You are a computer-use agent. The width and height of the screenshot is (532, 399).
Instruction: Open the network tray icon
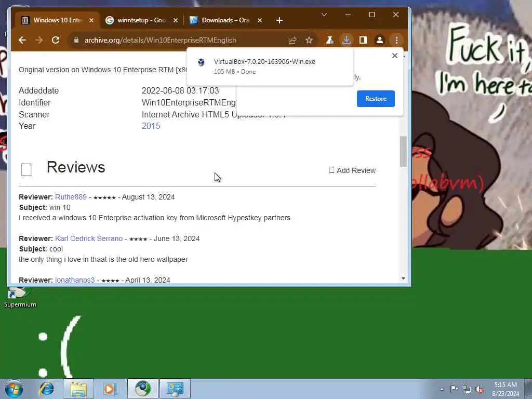[x=467, y=389]
